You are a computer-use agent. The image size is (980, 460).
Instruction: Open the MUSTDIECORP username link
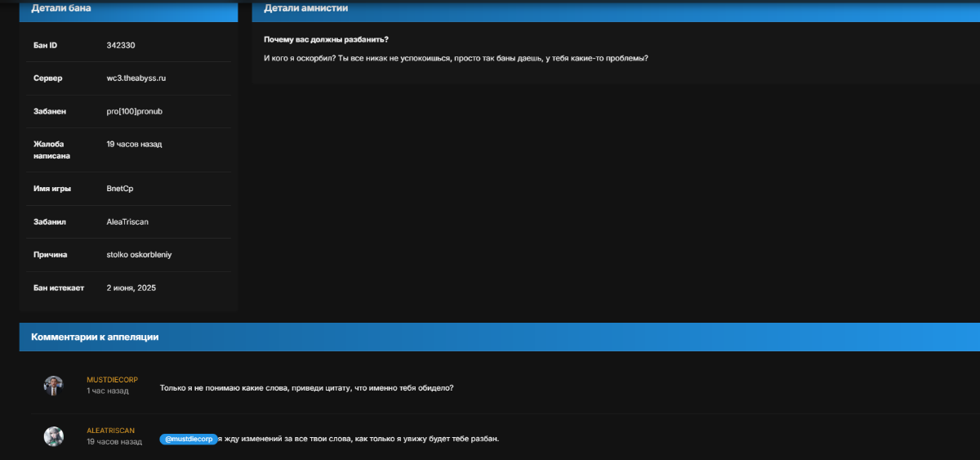[112, 380]
